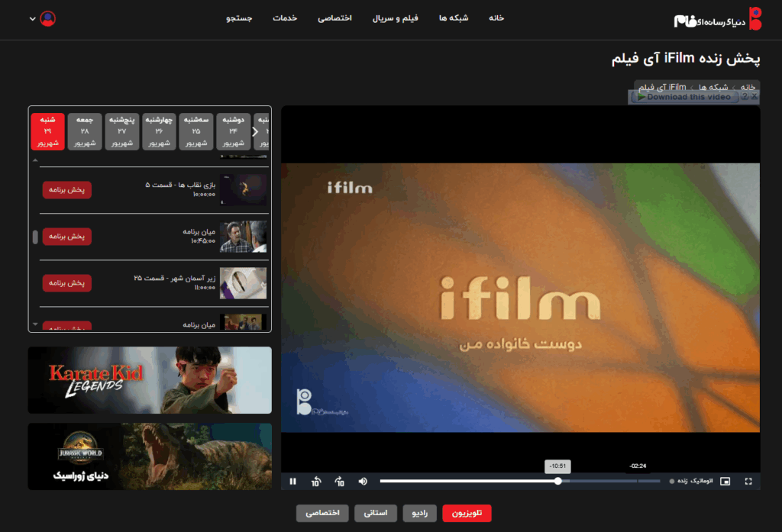This screenshot has width=782, height=532.
Task: Open the جستجو (Search) menu item
Action: (239, 18)
